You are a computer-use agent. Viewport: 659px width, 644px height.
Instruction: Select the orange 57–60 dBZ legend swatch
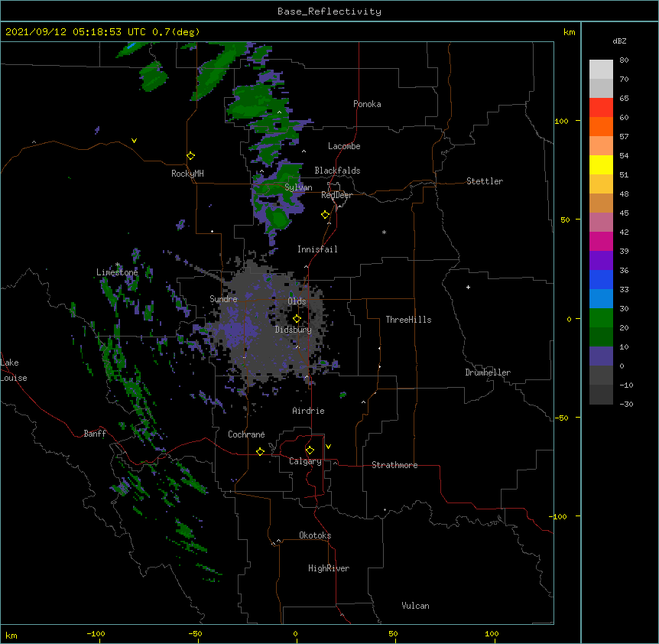click(x=601, y=127)
